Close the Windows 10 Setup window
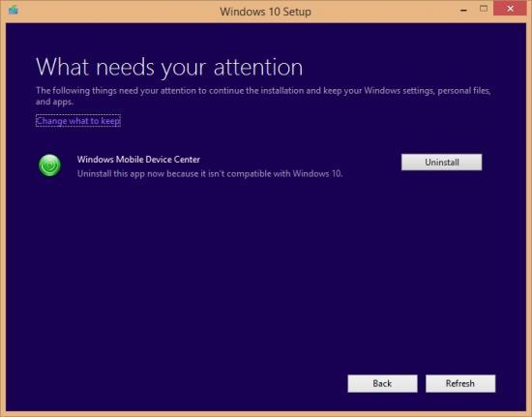The width and height of the screenshot is (532, 417). click(510, 9)
